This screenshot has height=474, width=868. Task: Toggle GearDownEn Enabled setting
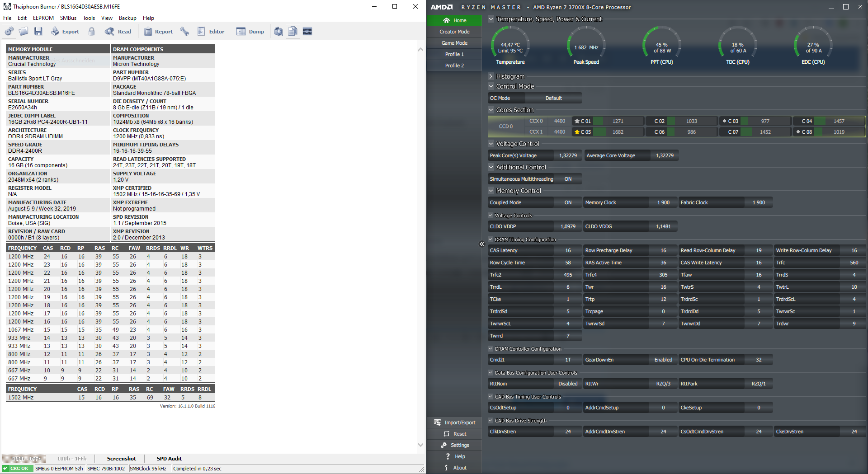pyautogui.click(x=663, y=360)
